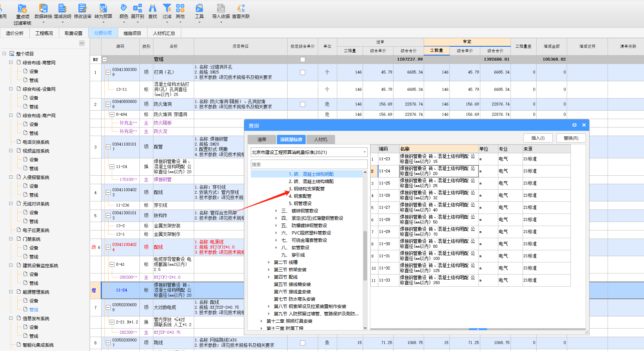The height and width of the screenshot is (351, 644).
Task: Close the 查询 dialog
Action: [x=584, y=125]
